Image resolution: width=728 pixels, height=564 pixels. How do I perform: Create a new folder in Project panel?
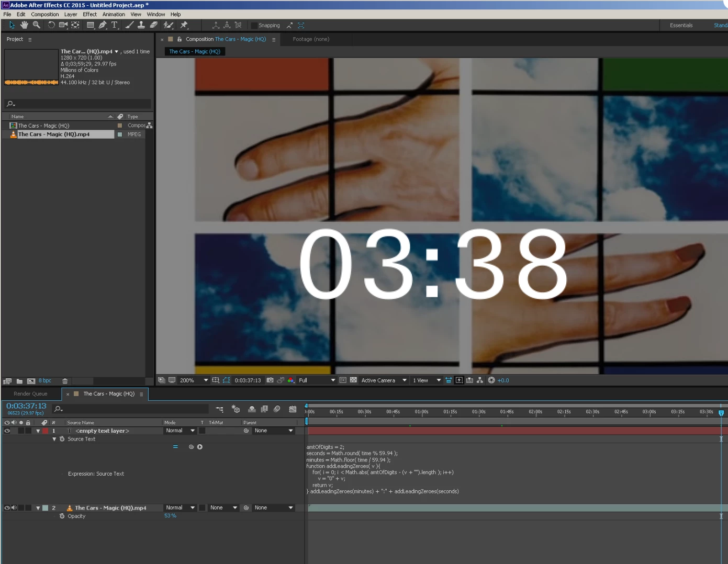[19, 381]
